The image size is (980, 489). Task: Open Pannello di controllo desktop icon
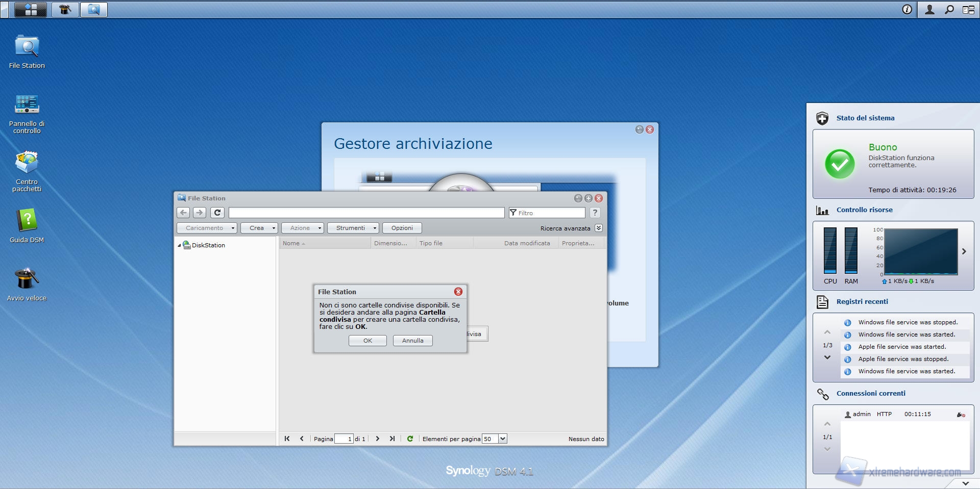[x=27, y=105]
